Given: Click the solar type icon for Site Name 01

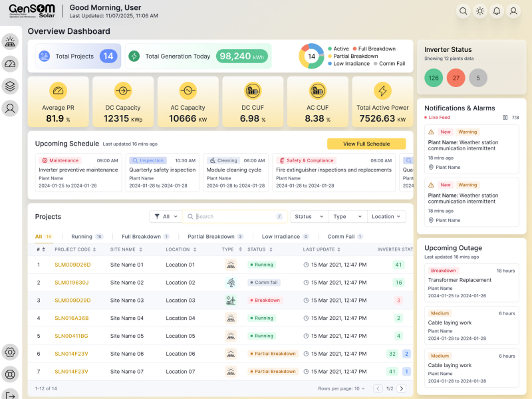Looking at the screenshot, I should [231, 265].
